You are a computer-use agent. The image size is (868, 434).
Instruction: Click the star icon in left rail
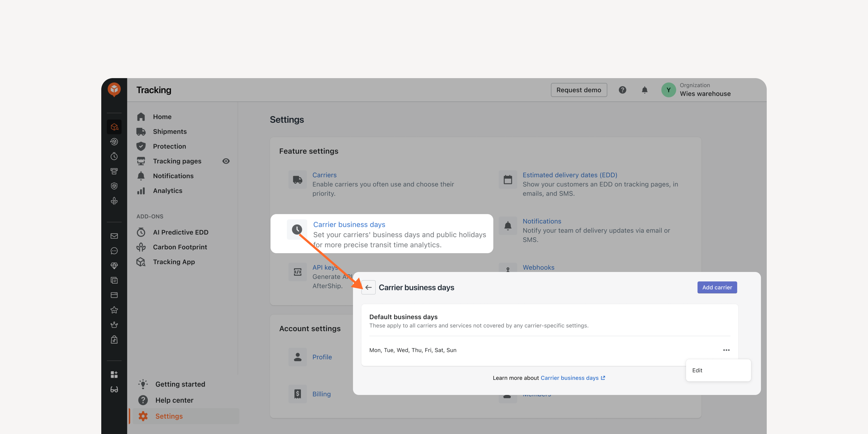click(x=114, y=310)
